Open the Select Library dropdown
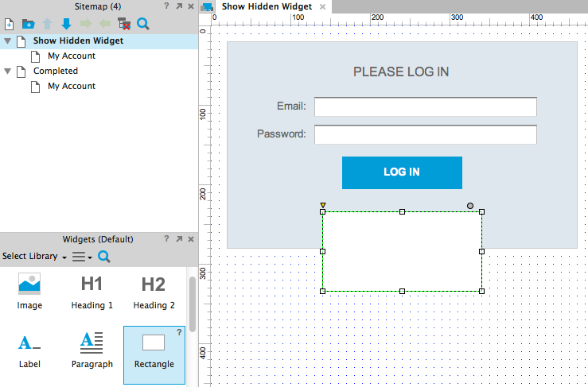Image resolution: width=588 pixels, height=387 pixels. (33, 257)
